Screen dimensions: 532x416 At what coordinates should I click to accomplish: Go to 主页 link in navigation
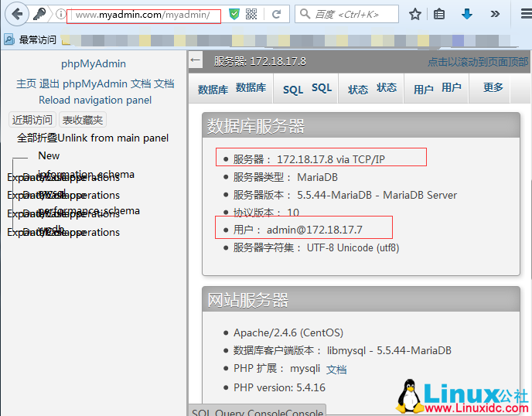click(x=26, y=84)
